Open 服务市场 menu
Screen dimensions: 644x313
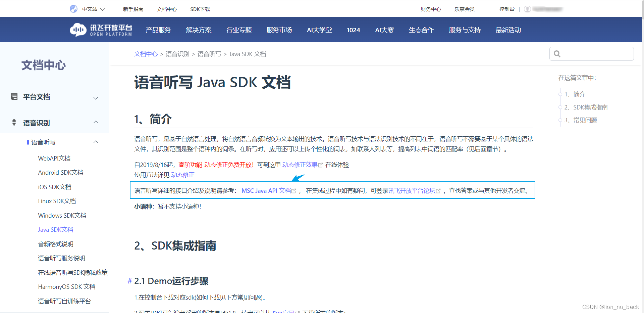point(279,30)
